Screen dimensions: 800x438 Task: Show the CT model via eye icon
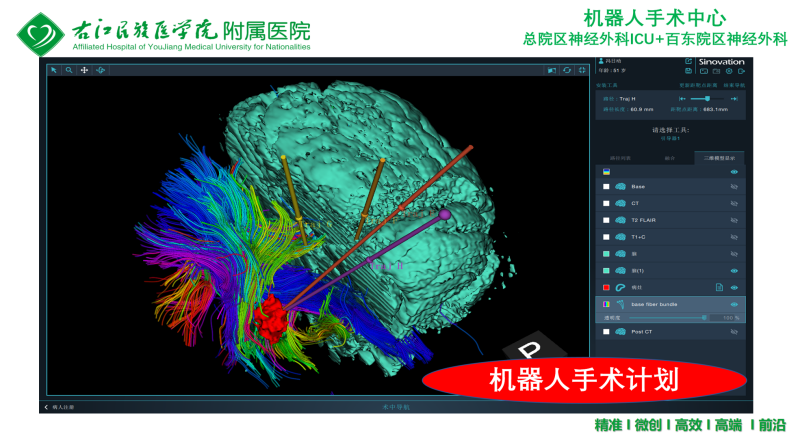(x=734, y=203)
